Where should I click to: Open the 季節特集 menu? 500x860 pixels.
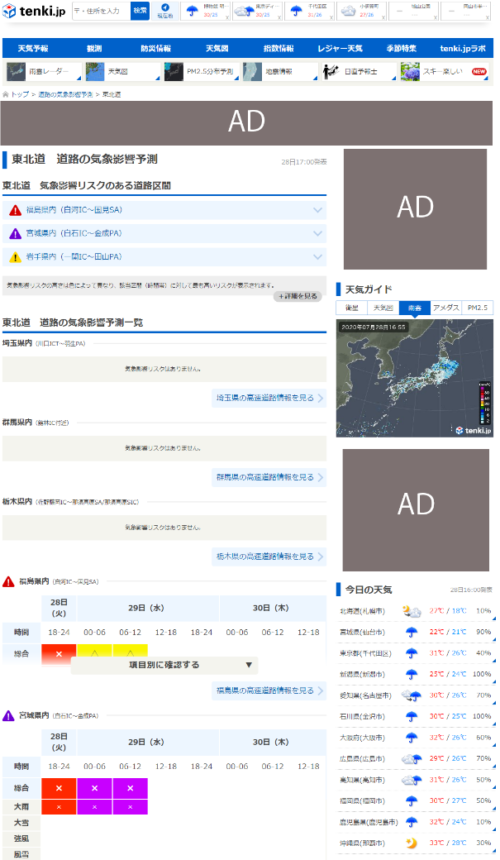click(x=401, y=48)
